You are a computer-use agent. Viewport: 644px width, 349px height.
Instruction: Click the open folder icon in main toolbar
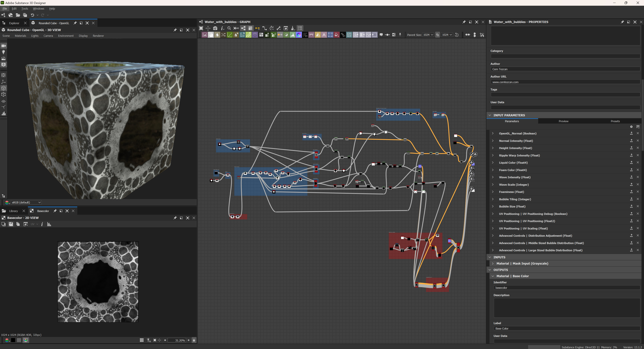(x=18, y=15)
